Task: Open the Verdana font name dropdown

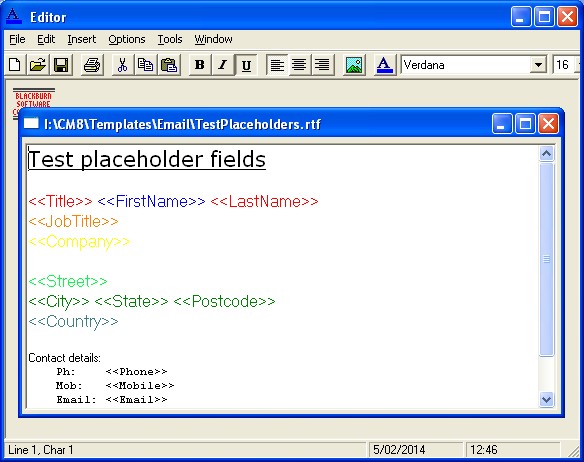Action: click(538, 65)
